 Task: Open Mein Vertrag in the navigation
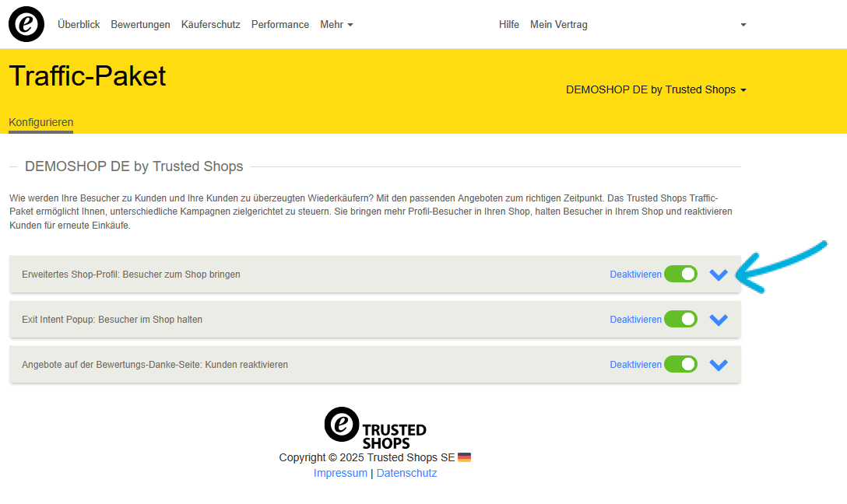(x=558, y=24)
